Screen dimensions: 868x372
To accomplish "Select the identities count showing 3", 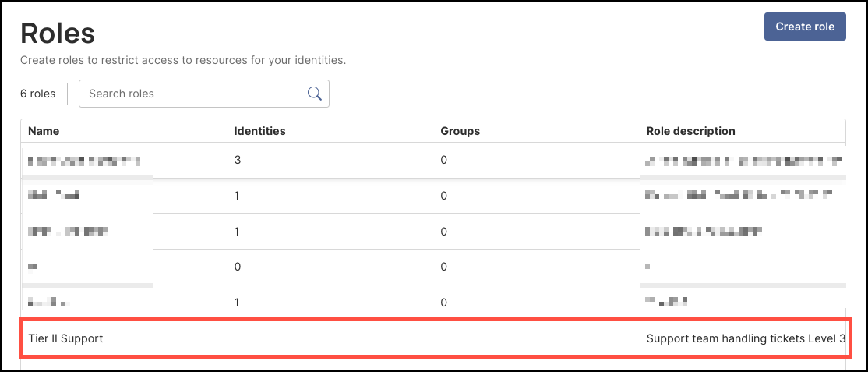I will click(238, 160).
